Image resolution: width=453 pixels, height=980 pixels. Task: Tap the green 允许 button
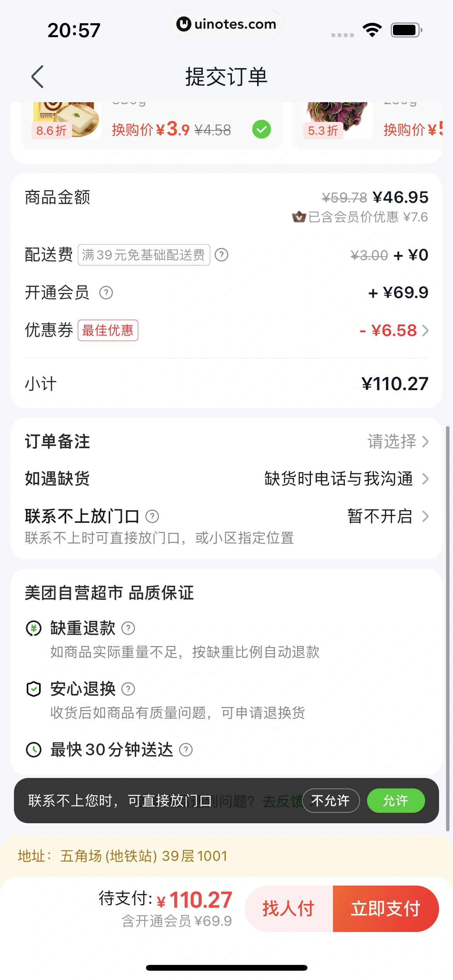point(396,800)
